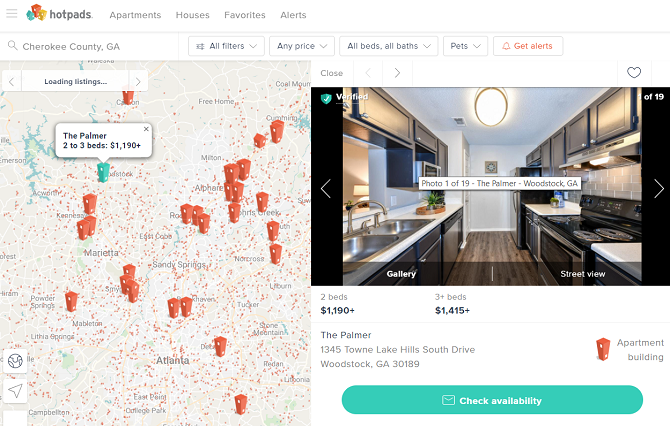Expand the Pets filter
The image size is (670, 426).
click(x=465, y=46)
